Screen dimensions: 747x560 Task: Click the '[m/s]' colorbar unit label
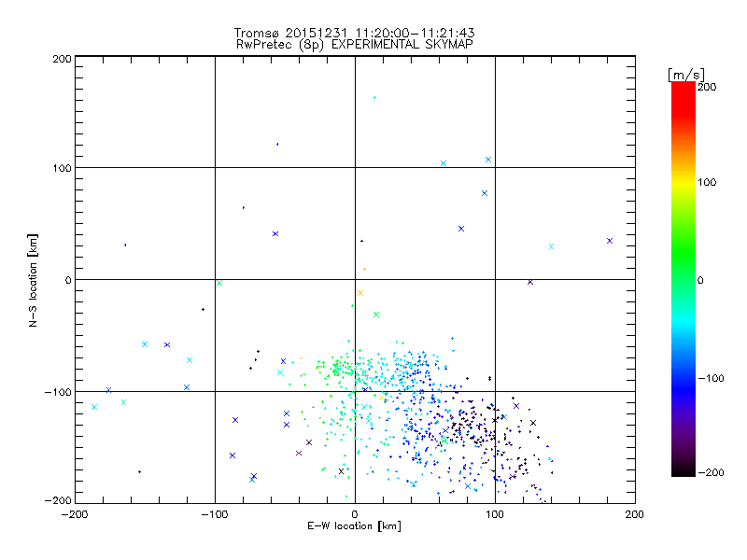coord(686,75)
